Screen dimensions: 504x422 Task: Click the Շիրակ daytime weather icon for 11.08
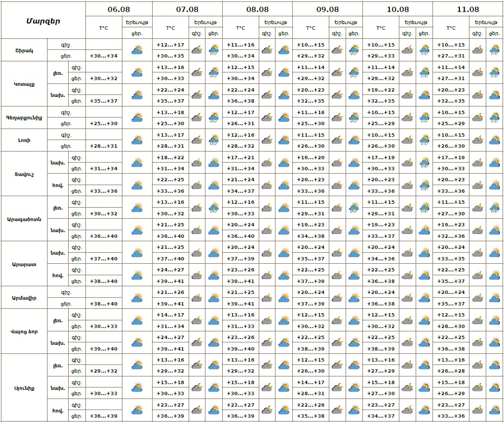pos(494,50)
